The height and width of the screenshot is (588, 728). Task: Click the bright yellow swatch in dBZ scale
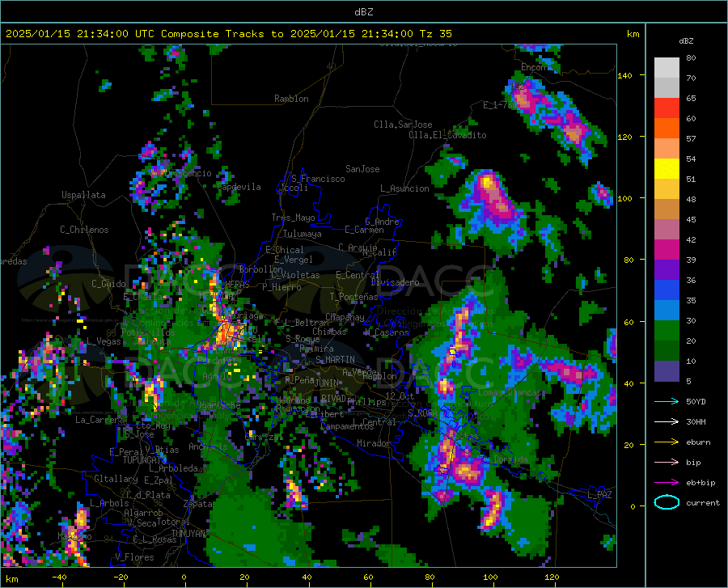(667, 169)
